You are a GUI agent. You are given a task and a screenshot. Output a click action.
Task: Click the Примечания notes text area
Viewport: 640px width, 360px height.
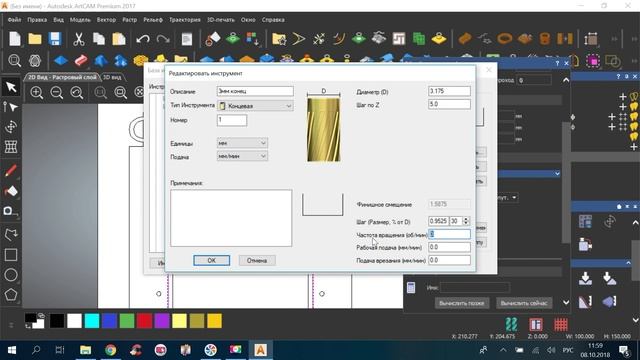tap(231, 218)
